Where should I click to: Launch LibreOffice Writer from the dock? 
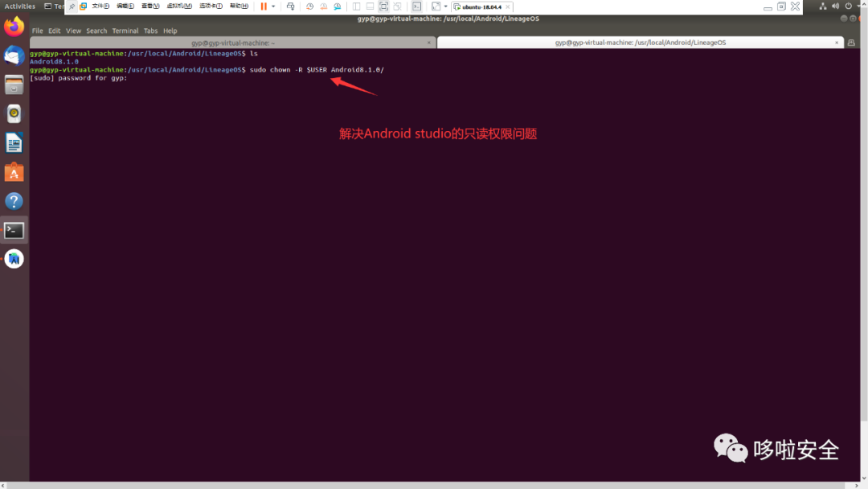tap(14, 143)
